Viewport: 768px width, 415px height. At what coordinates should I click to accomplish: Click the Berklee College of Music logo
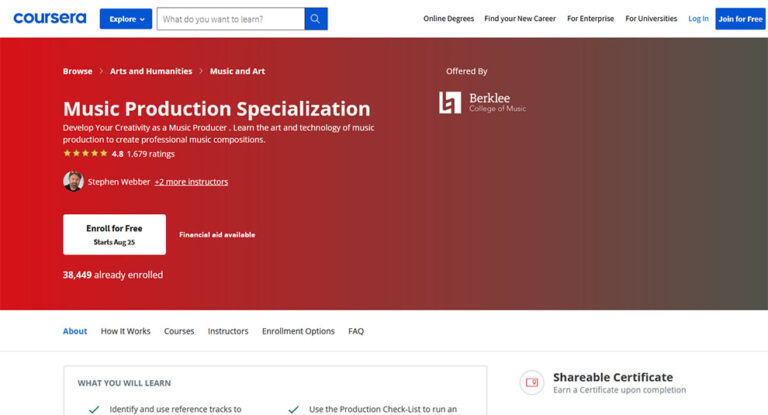482,102
